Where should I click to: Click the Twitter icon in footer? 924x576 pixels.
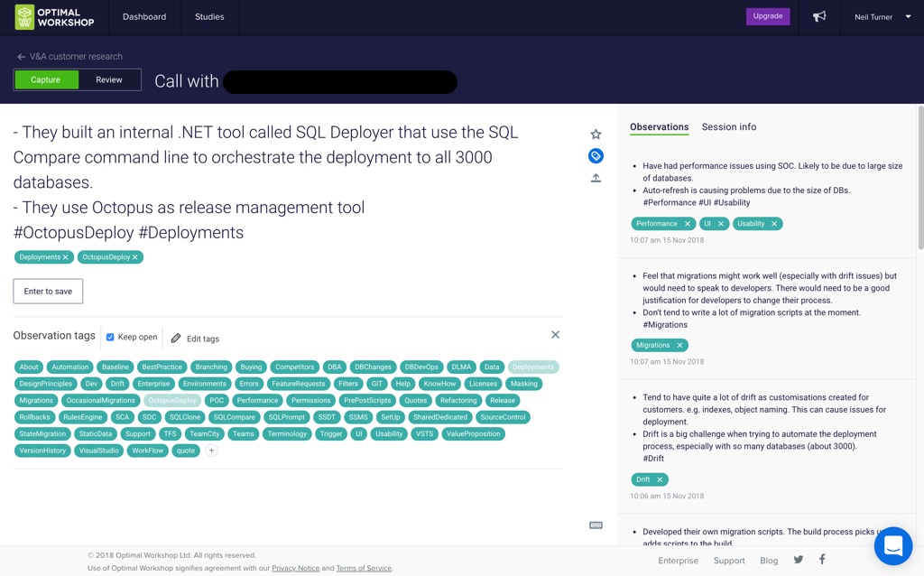[799, 560]
